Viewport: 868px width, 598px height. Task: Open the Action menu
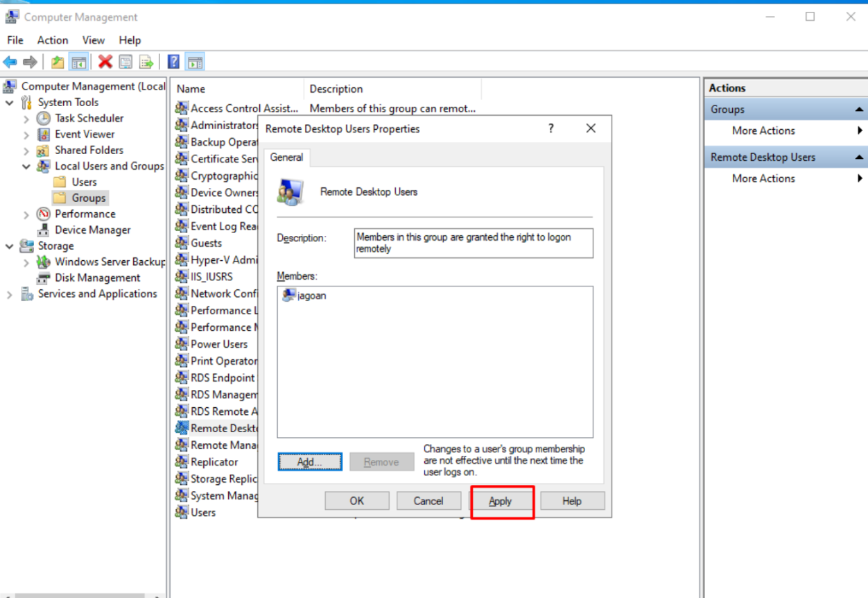coord(53,40)
